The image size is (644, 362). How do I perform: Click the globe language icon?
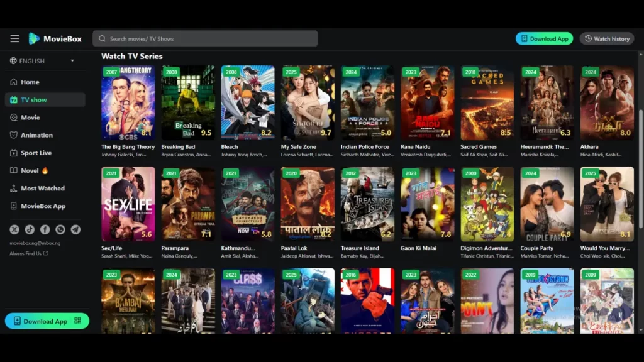coord(14,61)
